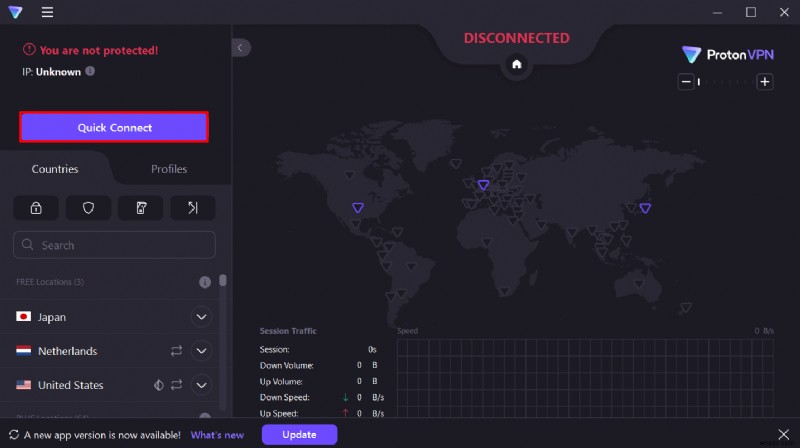
Task: Click the New Zealand marker on the map
Action: point(686,307)
